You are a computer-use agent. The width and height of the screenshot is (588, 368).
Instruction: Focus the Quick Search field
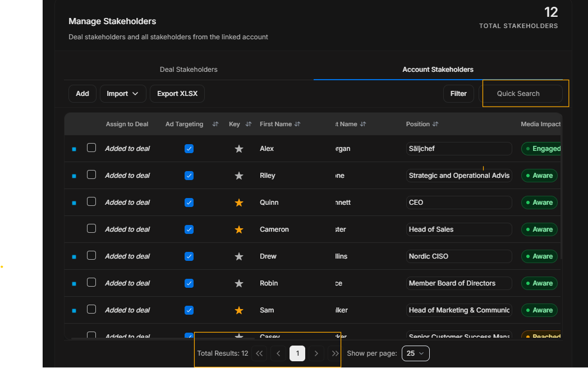tap(521, 94)
